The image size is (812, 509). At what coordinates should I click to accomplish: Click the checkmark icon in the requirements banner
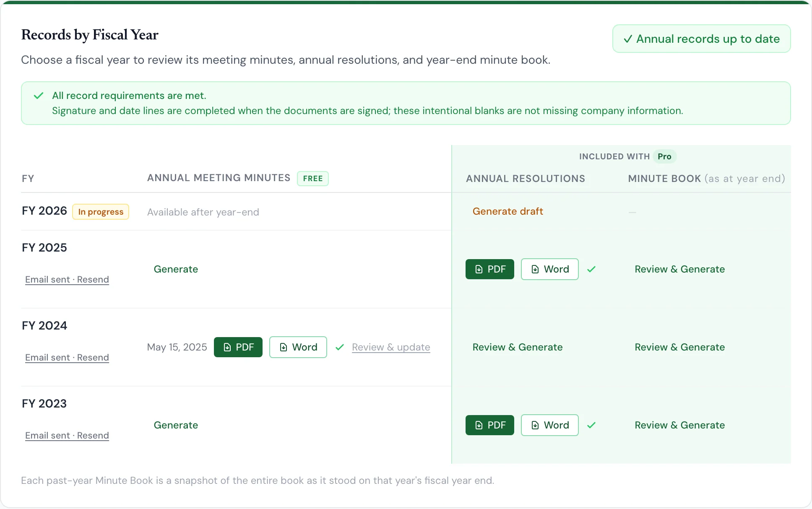[39, 96]
